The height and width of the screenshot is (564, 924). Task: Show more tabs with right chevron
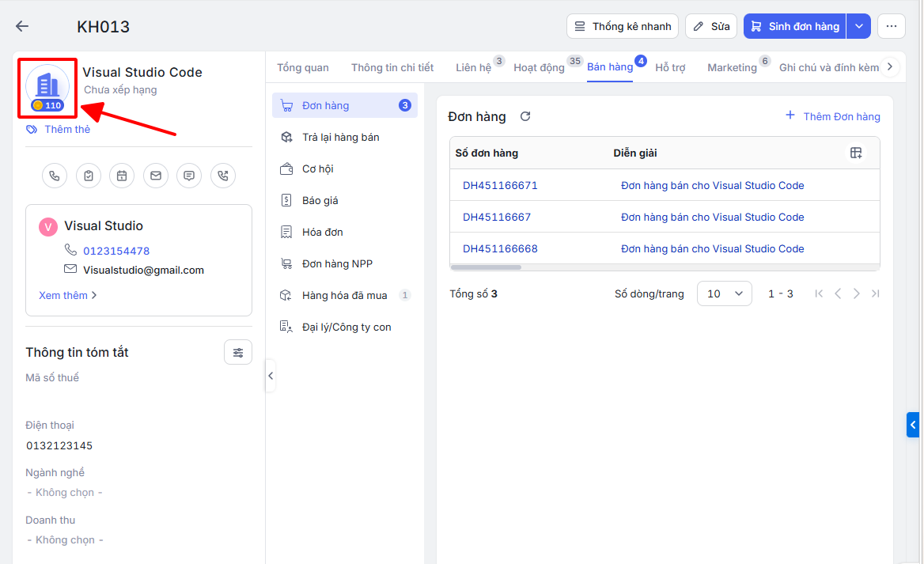(x=890, y=67)
